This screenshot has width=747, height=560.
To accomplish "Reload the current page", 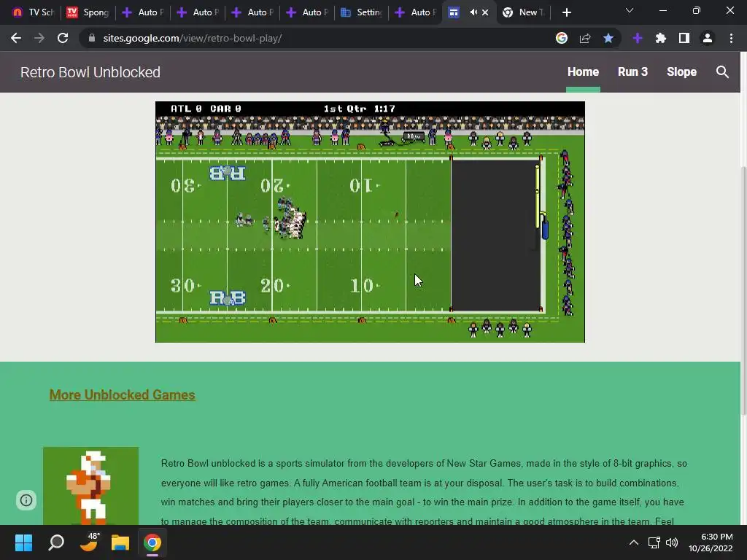I will tap(63, 38).
